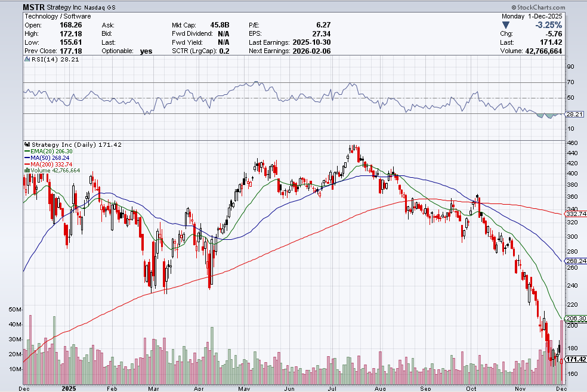Click the 28.21 RSI value tag on the axis

click(574, 114)
